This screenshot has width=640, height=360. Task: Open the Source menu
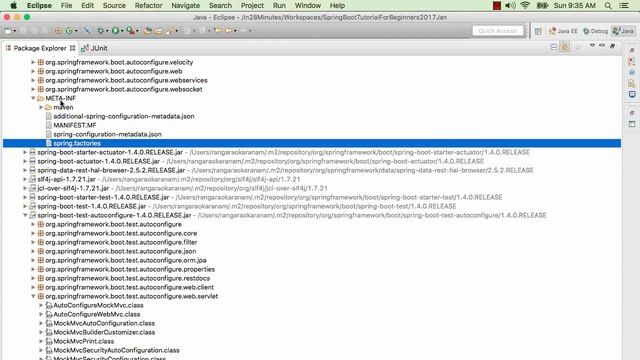114,6
